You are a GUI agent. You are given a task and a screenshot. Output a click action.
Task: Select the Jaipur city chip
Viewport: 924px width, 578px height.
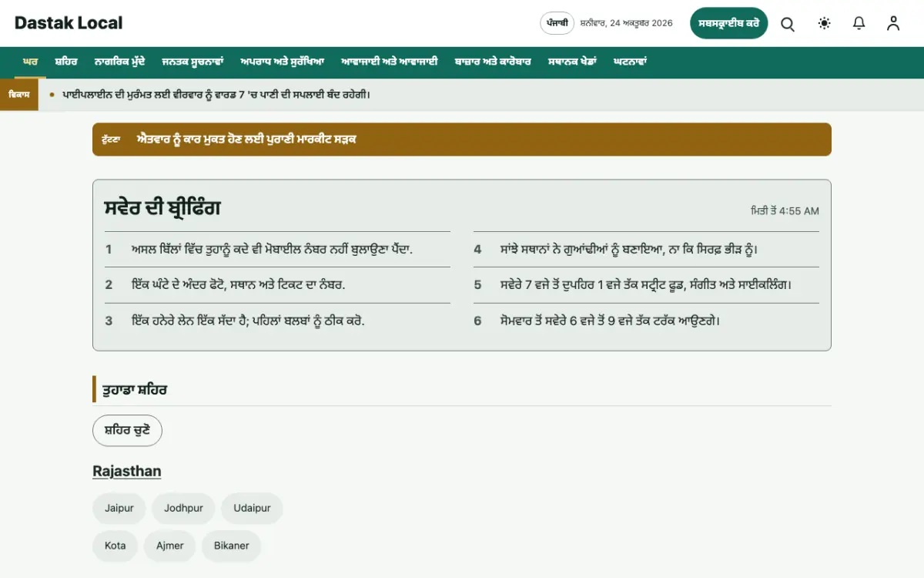tap(119, 509)
